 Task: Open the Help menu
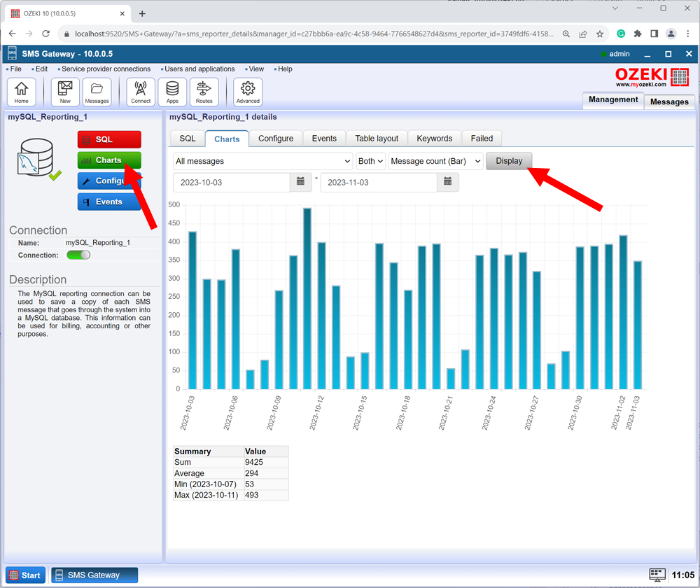[285, 69]
